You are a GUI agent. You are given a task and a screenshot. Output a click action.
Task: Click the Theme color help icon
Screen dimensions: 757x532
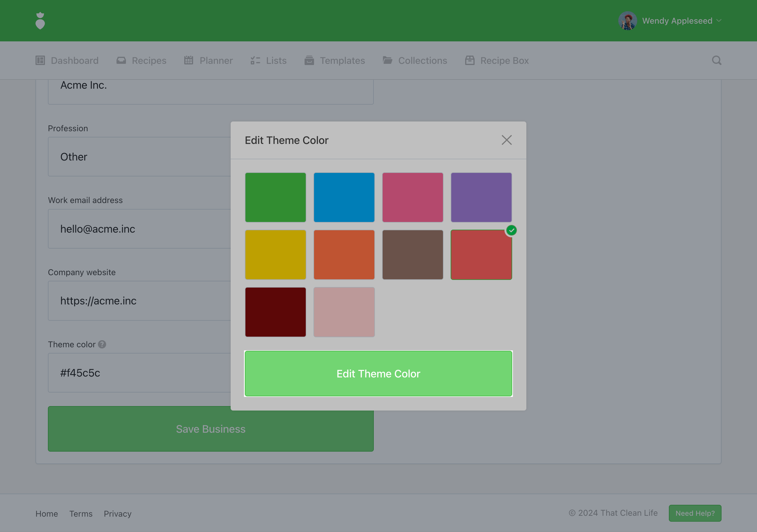102,344
